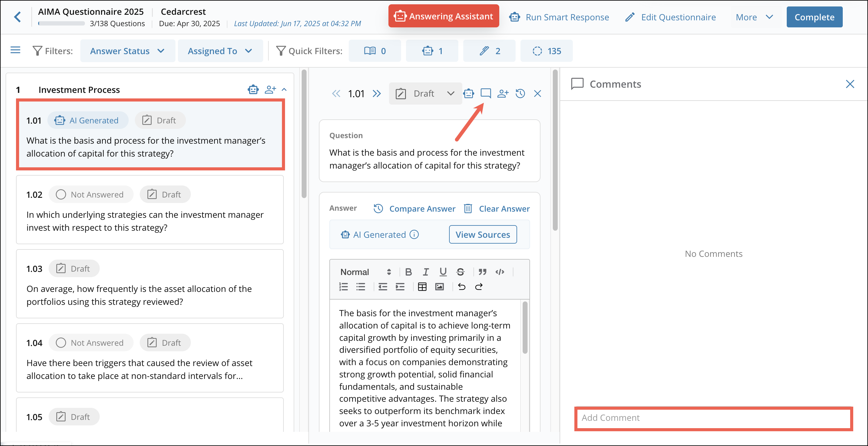Insert a bulleted list in answer editor
The width and height of the screenshot is (868, 446).
coord(360,286)
